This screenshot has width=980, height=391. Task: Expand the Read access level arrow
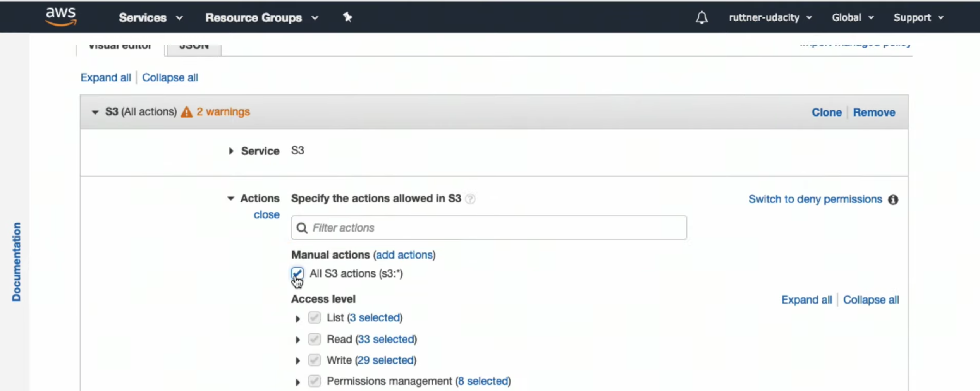(x=297, y=340)
